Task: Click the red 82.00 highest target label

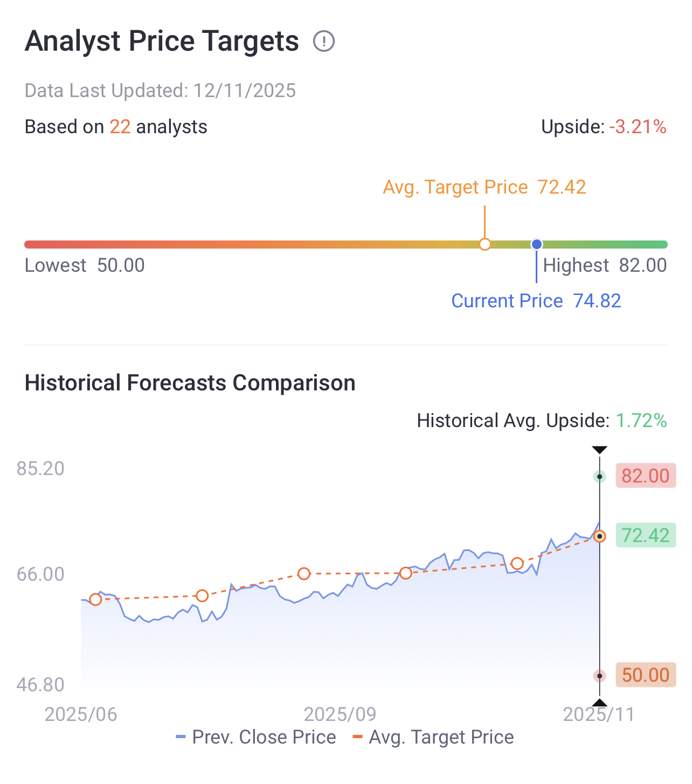Action: [x=645, y=476]
